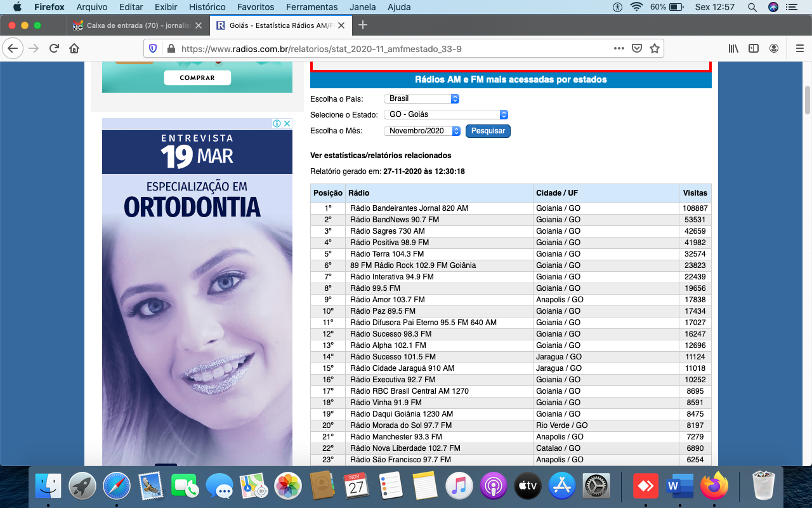
Task: Go to the Firefox home page icon
Action: pyautogui.click(x=74, y=48)
